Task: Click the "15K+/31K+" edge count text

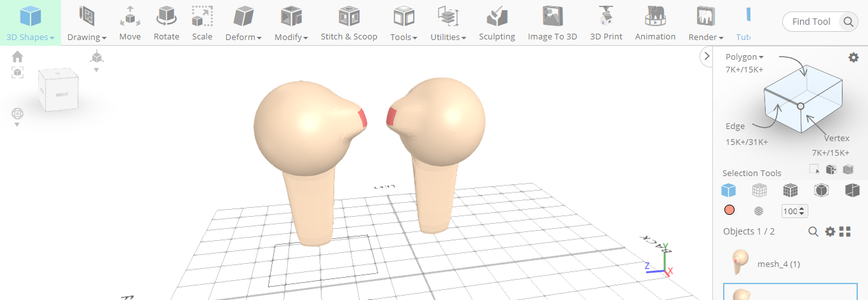Action: 747,142
